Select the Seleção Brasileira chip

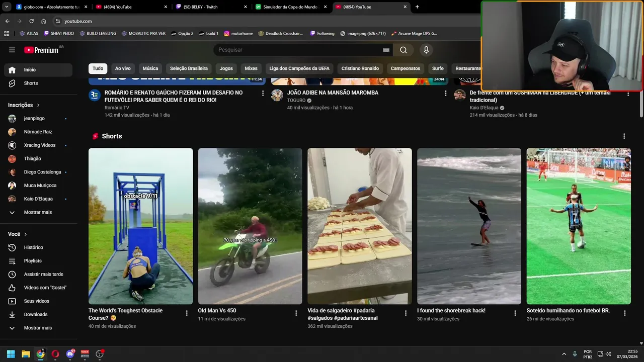point(189,68)
